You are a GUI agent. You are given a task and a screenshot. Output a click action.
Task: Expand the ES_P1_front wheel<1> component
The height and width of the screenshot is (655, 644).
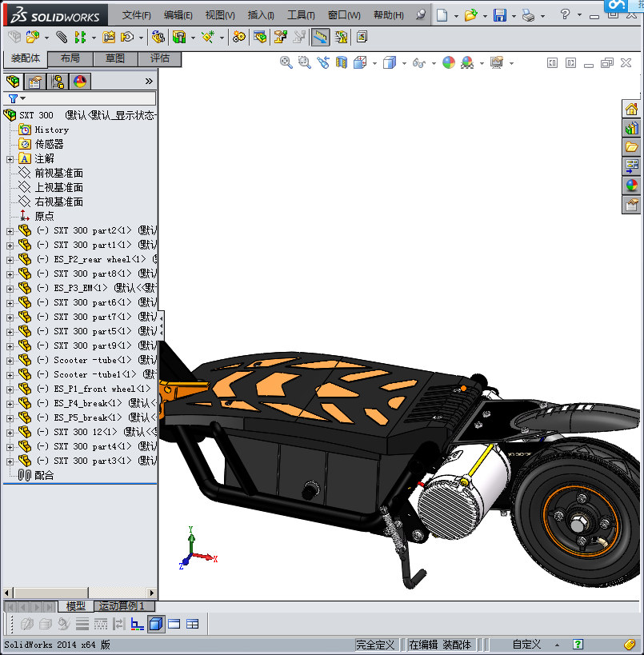coord(10,389)
